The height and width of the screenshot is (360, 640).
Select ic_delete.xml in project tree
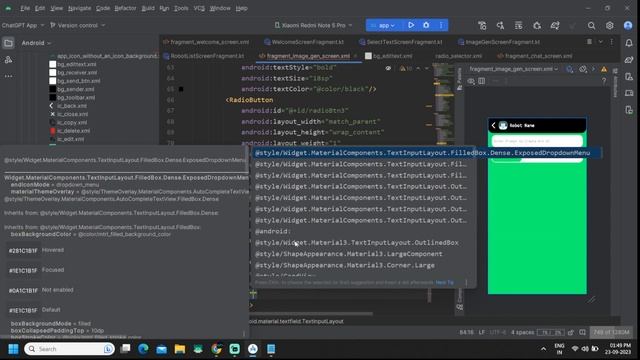[69, 131]
